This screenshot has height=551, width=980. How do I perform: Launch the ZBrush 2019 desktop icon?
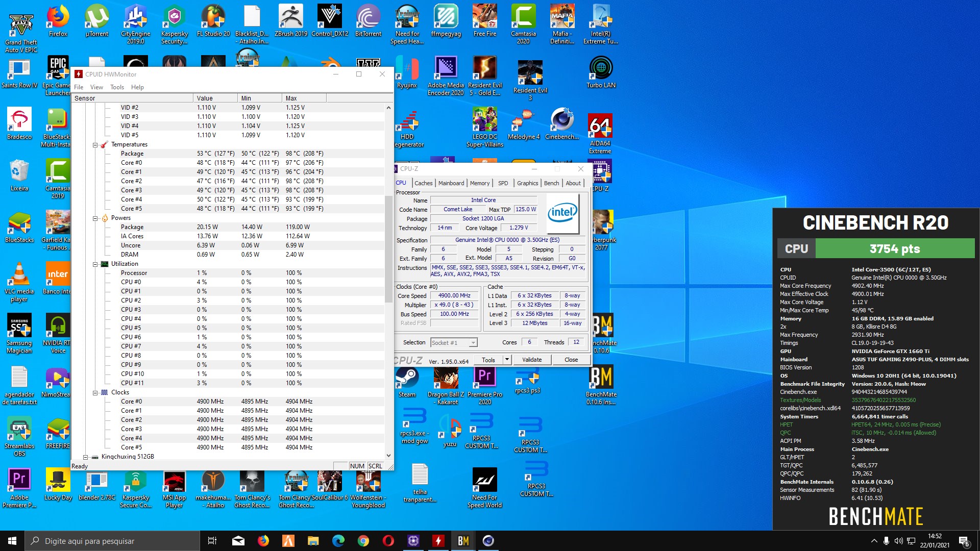(x=291, y=20)
